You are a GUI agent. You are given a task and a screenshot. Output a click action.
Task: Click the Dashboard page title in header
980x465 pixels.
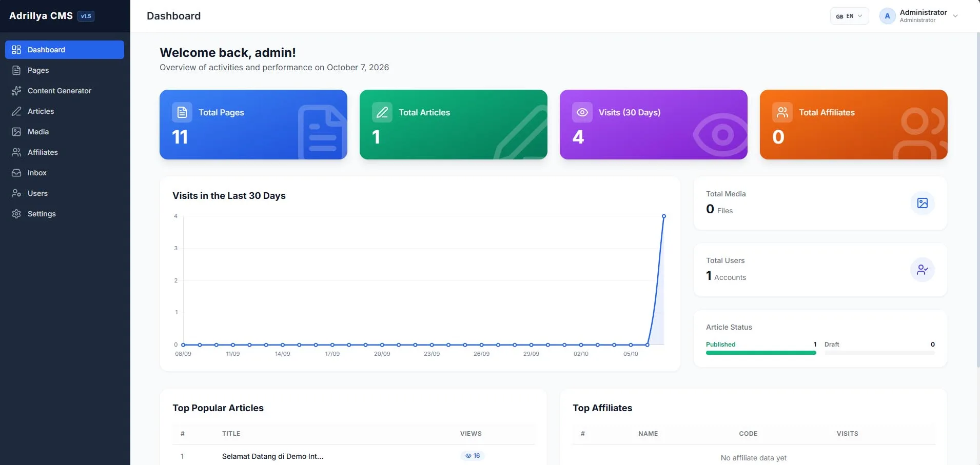(173, 16)
